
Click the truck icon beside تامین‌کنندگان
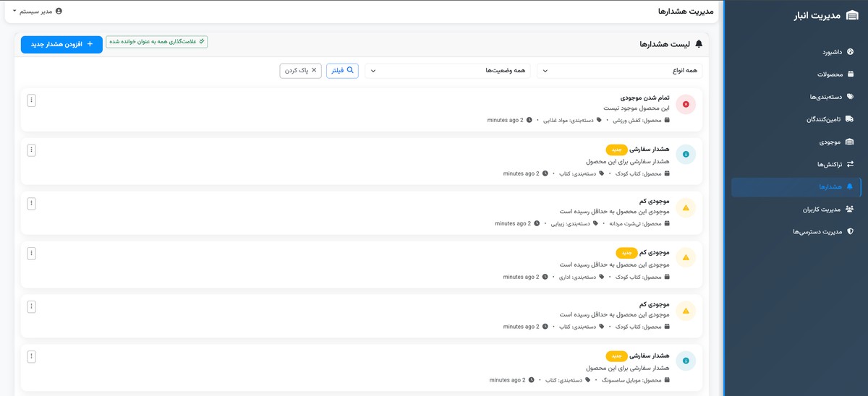tap(849, 119)
